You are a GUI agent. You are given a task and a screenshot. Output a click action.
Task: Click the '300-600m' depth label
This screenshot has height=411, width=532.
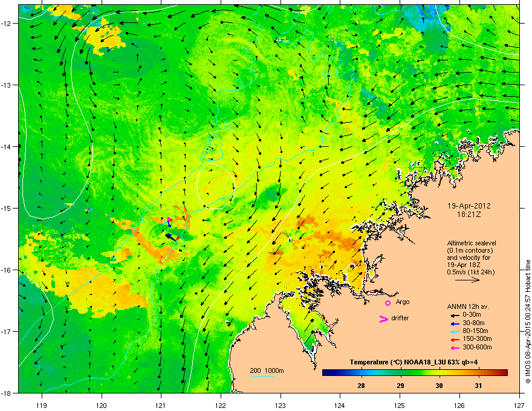point(477,347)
